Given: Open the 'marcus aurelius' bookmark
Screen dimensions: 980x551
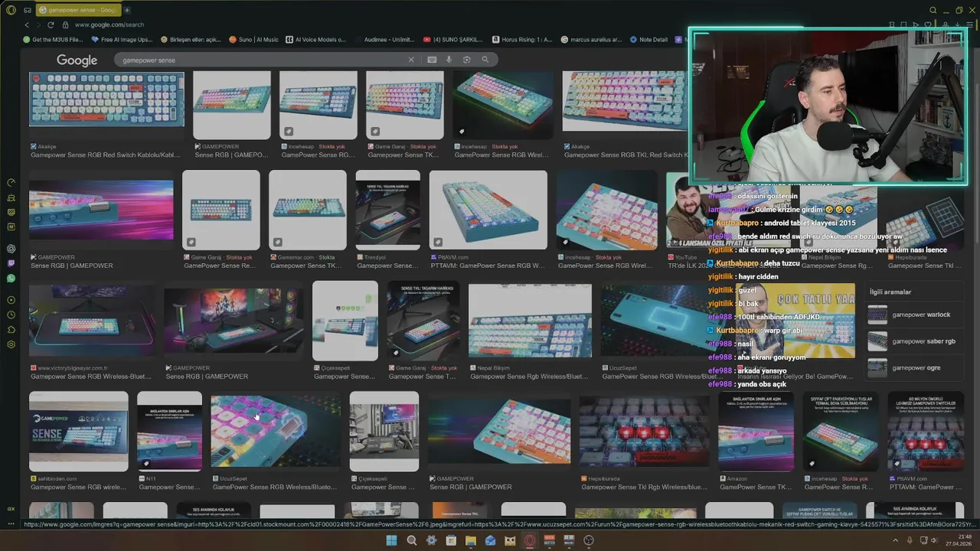Looking at the screenshot, I should pyautogui.click(x=591, y=40).
